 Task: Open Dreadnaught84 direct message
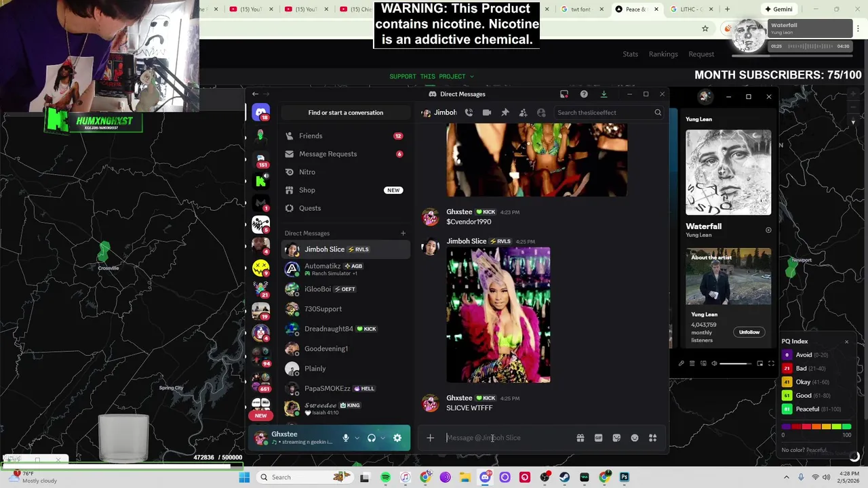pyautogui.click(x=346, y=329)
